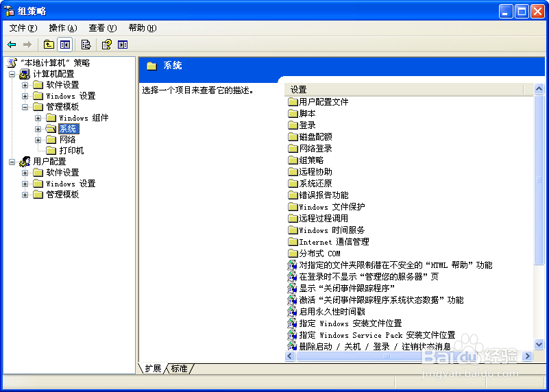549x392 pixels.
Task: Select Windows 设置 under 用户配置
Action: point(71,184)
